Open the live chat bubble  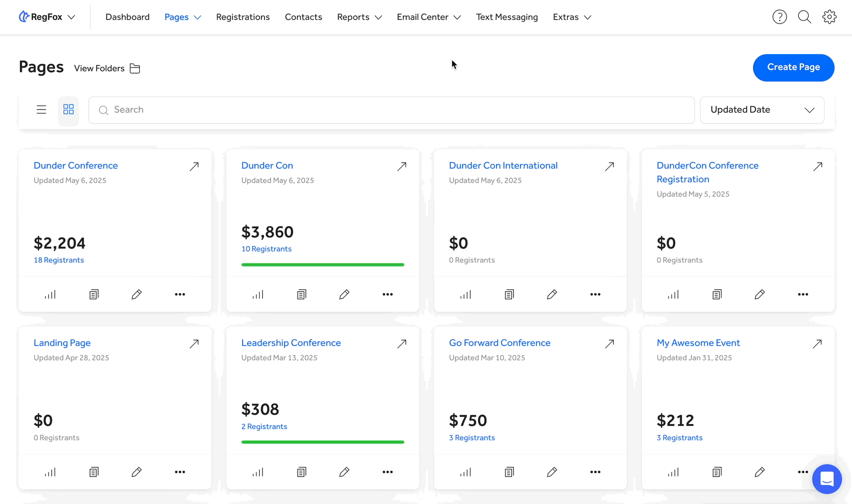coord(827,479)
